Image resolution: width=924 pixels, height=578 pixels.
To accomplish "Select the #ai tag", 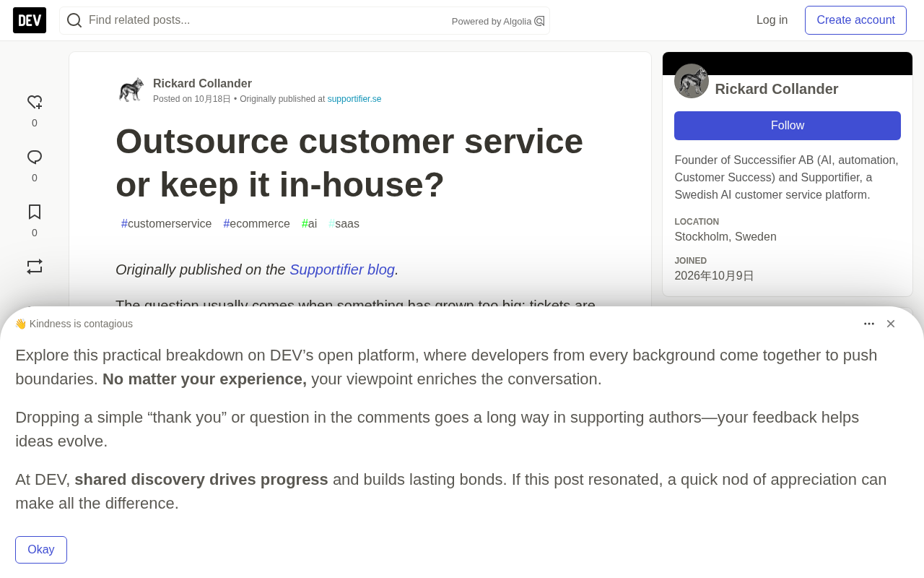I will (x=310, y=224).
